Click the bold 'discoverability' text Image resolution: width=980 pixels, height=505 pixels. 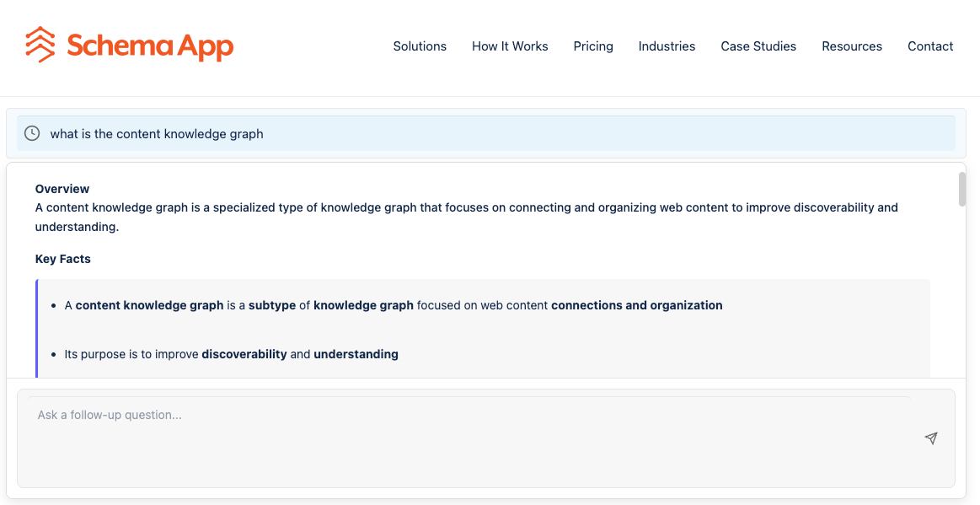pyautogui.click(x=244, y=354)
